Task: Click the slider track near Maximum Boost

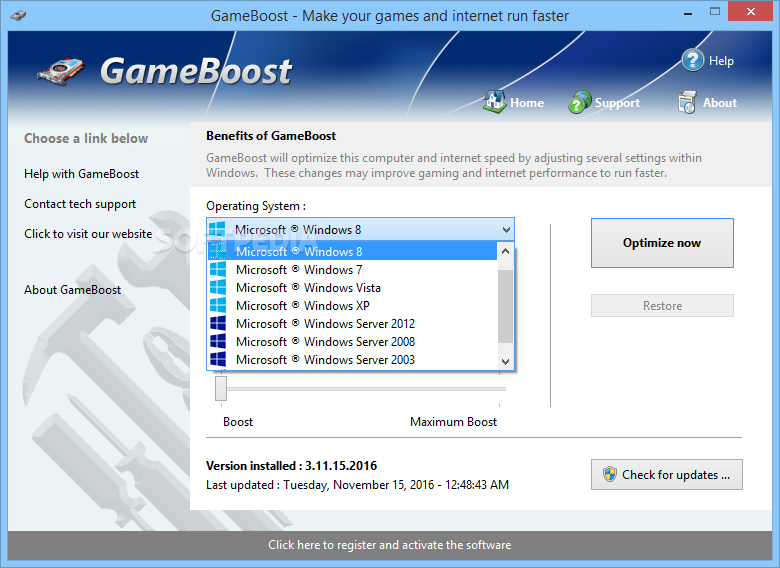Action: pos(497,388)
